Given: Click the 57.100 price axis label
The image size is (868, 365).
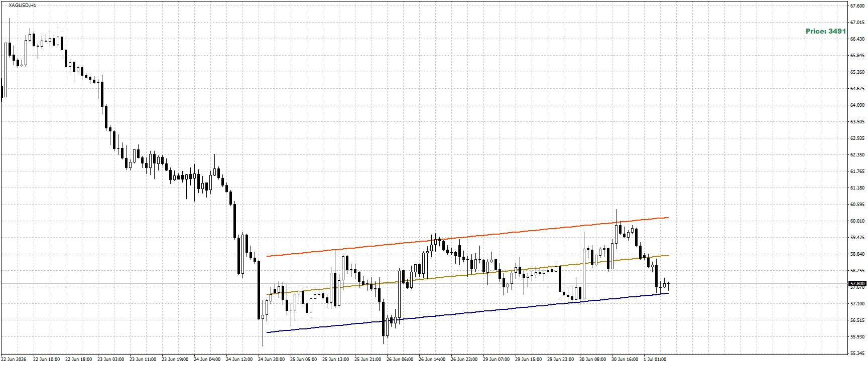Looking at the screenshot, I should click(857, 303).
